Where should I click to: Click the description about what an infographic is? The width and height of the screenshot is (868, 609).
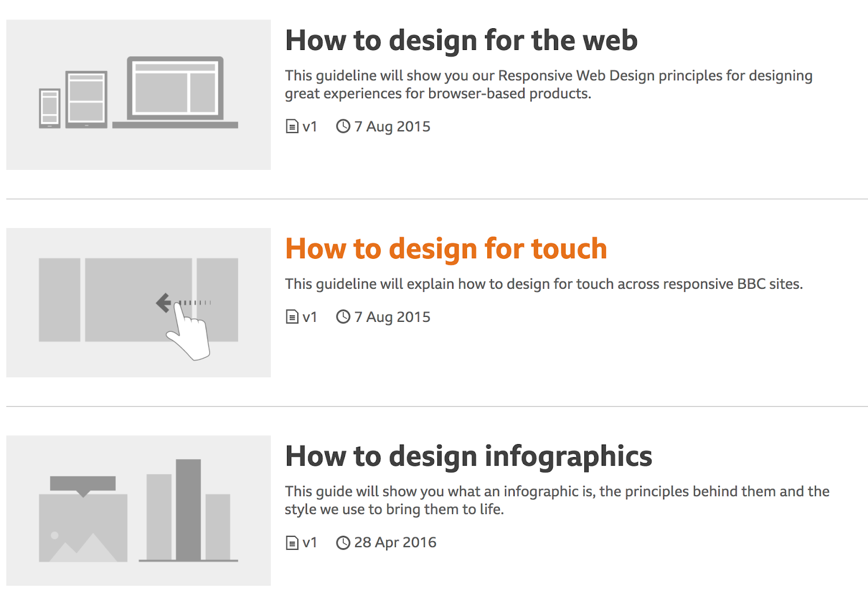pyautogui.click(x=557, y=500)
